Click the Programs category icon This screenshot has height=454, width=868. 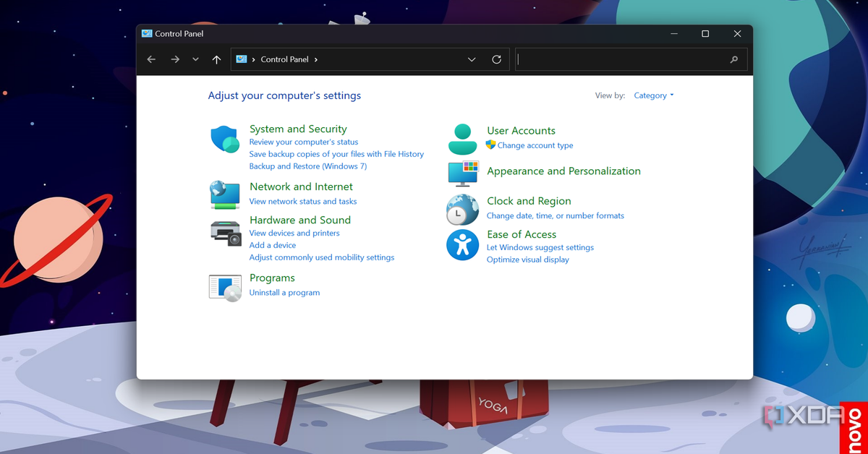point(225,288)
